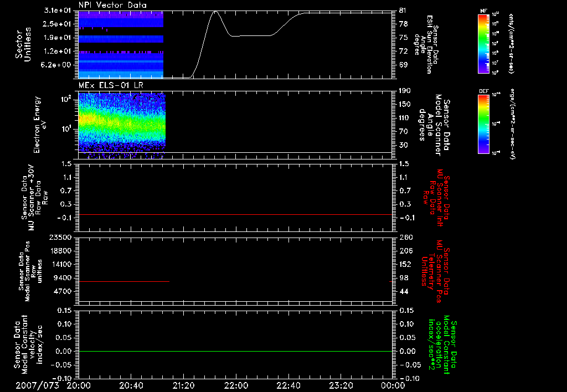Image resolution: width=567 pixels, height=392 pixels.
Task: Click the MEx ELS-01 LR panel title
Action: [111, 85]
